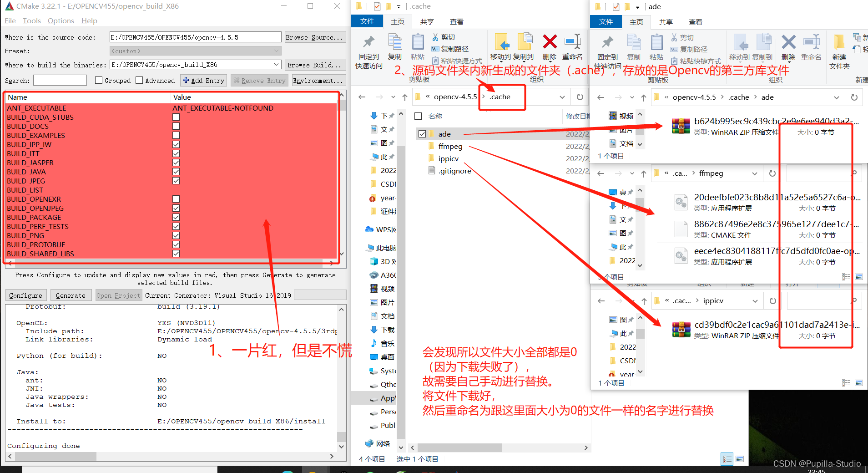Open the Tools menu in CMake
The width and height of the screenshot is (868, 473).
32,20
